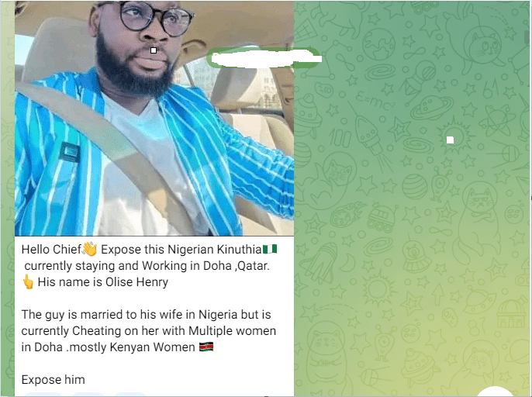Click the name 'Olise Henry' in the message

pos(136,281)
